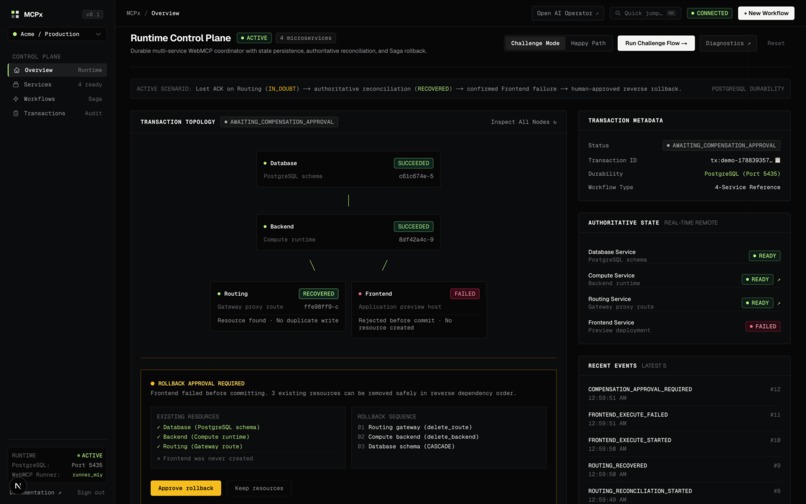Expand the Acme / Production environment selector
This screenshot has width=806, height=504.
[x=57, y=34]
